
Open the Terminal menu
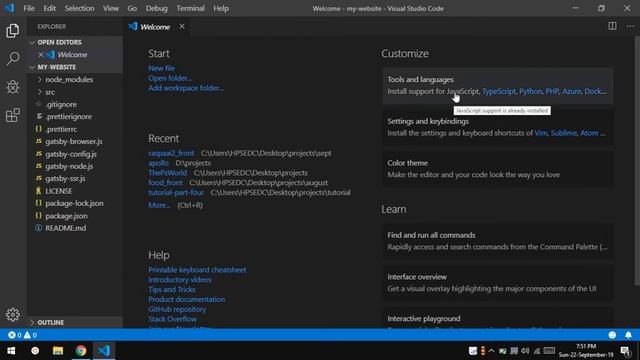pos(191,8)
